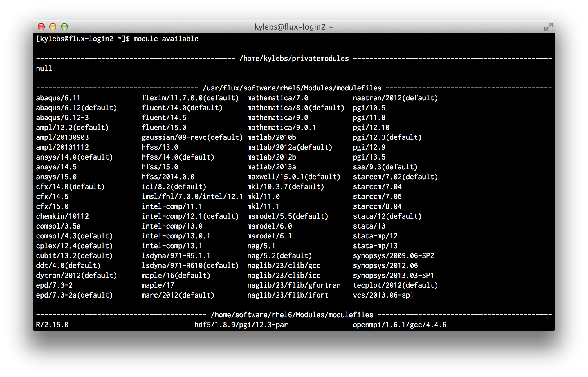Select tecplot/2012(default) entry
588x377 pixels.
click(x=395, y=285)
